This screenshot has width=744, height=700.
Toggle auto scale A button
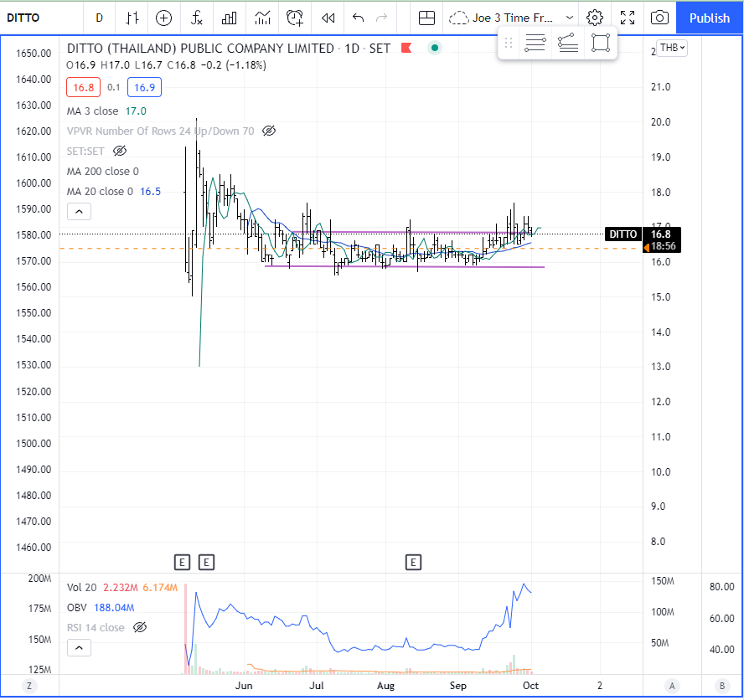[672, 686]
